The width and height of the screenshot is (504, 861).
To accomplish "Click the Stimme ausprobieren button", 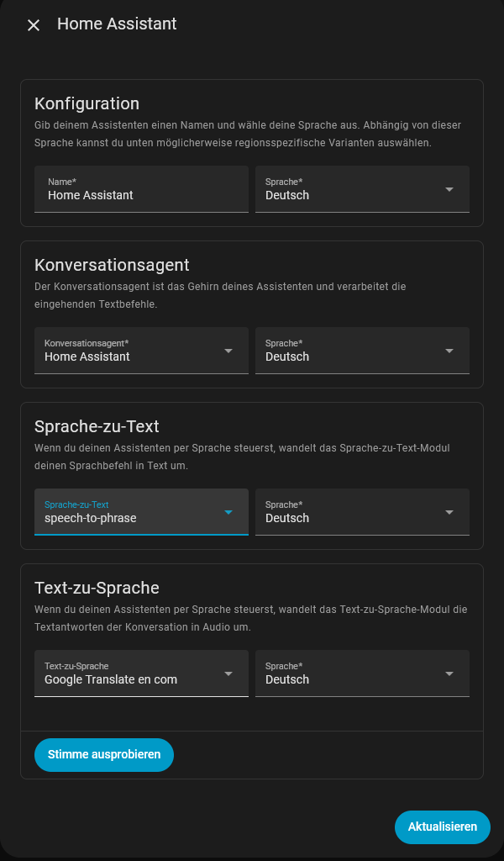I will coord(104,754).
